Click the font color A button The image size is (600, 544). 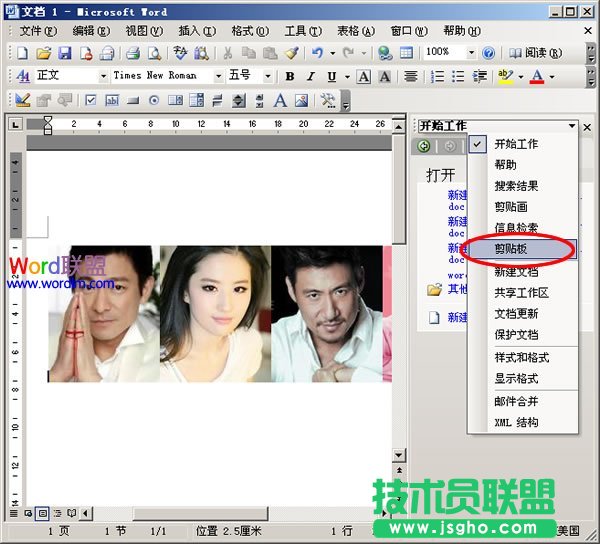[537, 76]
